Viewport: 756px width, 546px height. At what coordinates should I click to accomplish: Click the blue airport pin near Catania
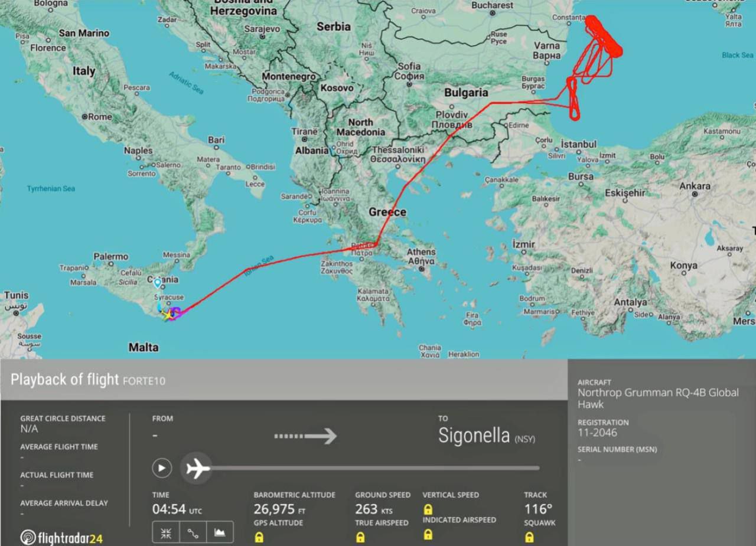[157, 283]
